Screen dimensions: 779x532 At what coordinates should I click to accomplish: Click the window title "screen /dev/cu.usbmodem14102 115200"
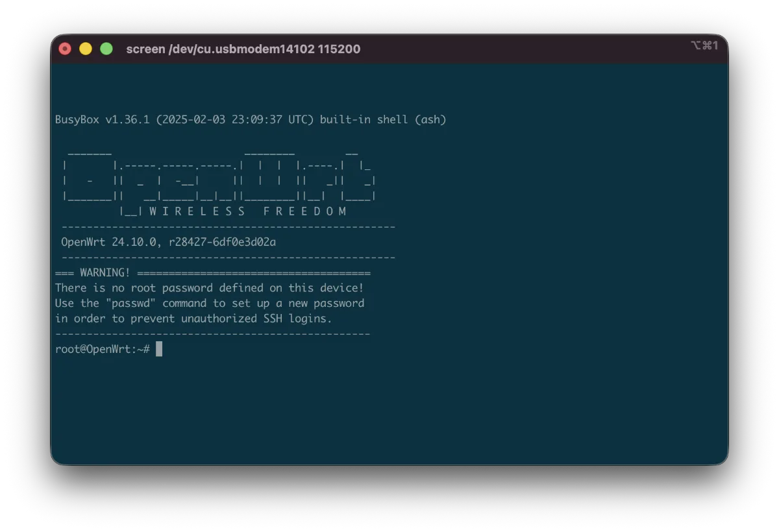click(x=243, y=49)
